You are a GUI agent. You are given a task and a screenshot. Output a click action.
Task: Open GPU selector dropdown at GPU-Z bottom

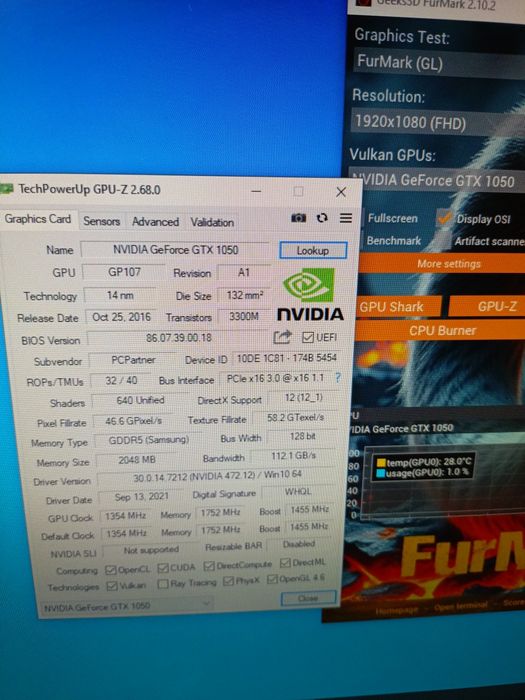click(x=126, y=606)
